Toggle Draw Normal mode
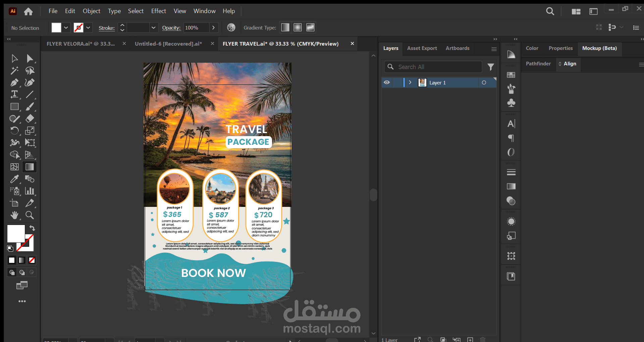 [x=12, y=272]
